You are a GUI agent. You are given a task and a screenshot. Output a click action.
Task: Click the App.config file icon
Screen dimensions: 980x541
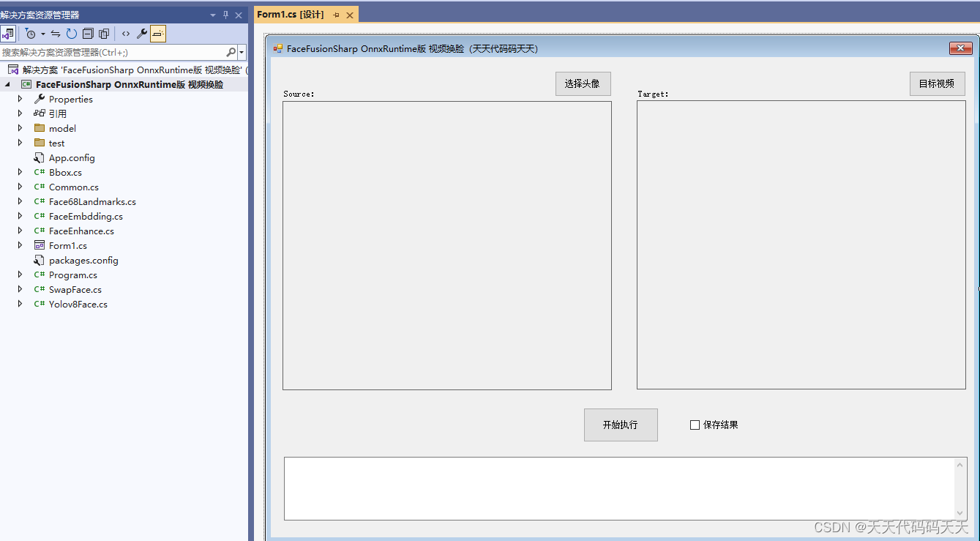click(x=40, y=157)
